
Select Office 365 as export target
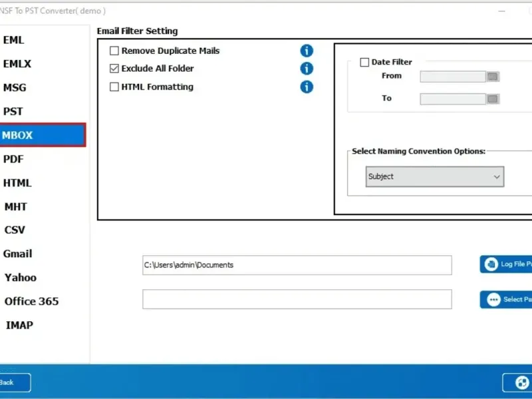click(31, 301)
